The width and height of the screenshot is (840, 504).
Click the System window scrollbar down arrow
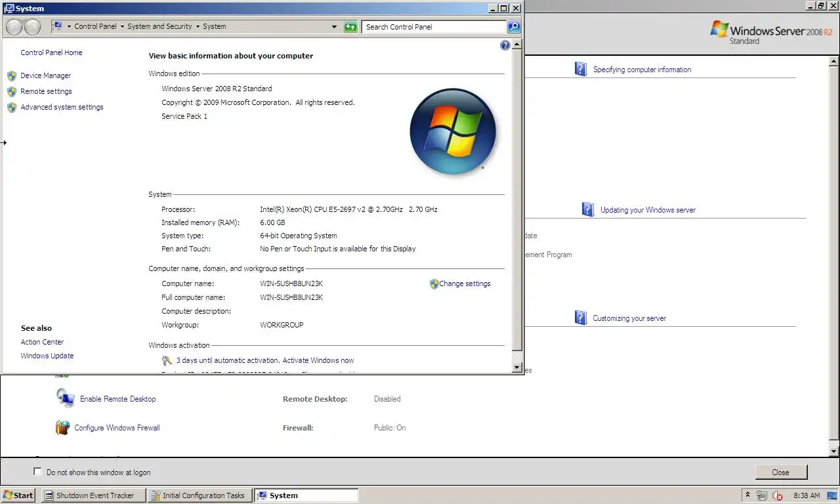point(517,367)
